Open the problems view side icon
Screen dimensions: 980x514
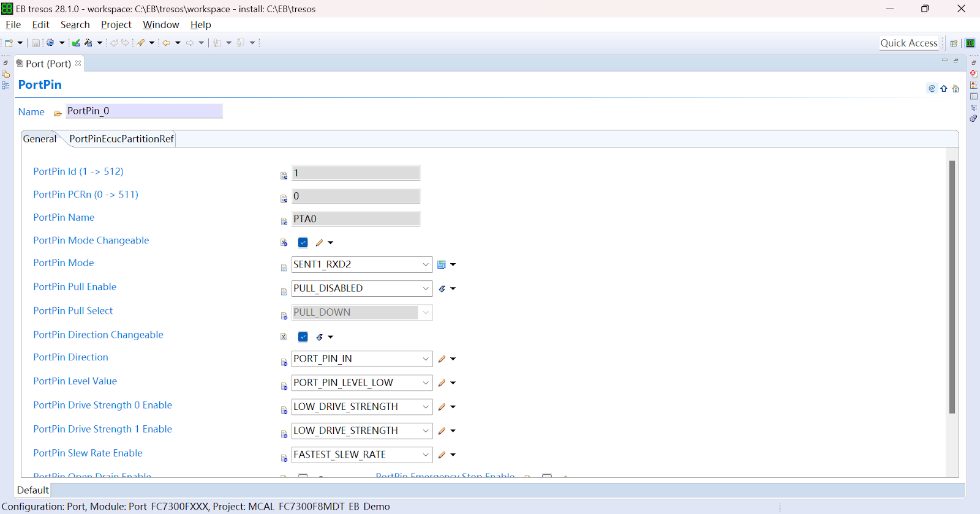tap(973, 85)
